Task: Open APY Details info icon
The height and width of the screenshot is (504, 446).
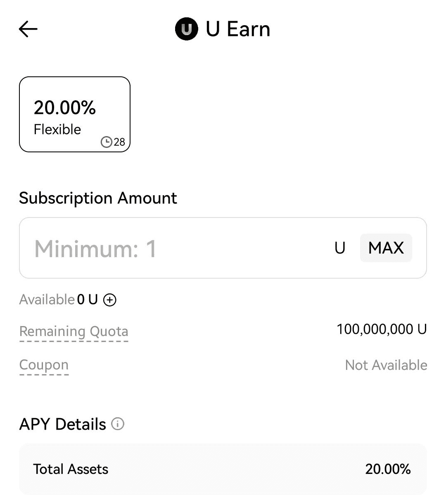Action: [118, 424]
